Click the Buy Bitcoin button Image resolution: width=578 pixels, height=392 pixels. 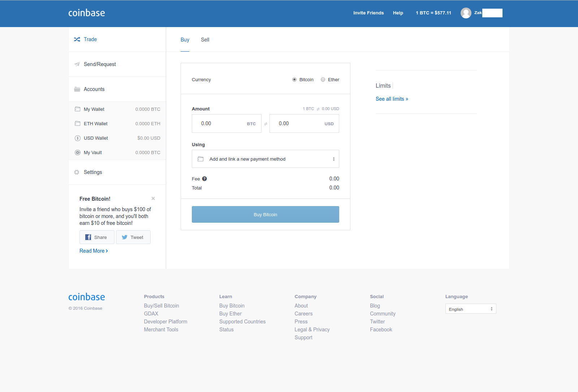(266, 214)
